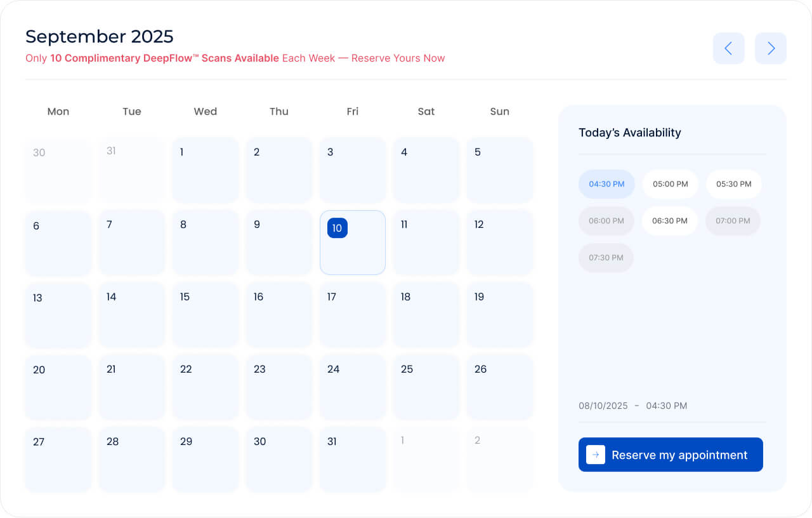Viewport: 812px width, 518px height.
Task: Click the disabled 07:30 PM slot
Action: coord(606,258)
